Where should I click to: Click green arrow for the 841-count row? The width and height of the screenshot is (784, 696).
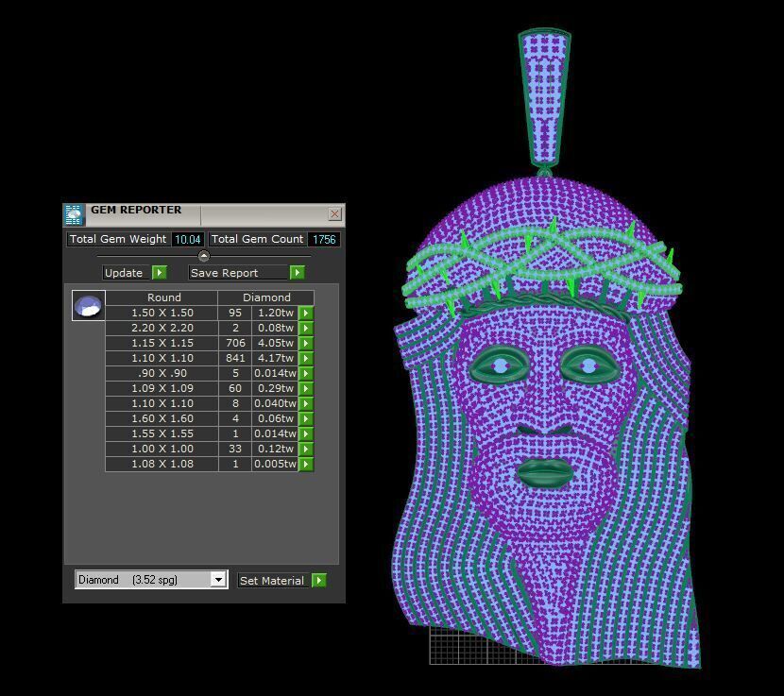click(306, 358)
